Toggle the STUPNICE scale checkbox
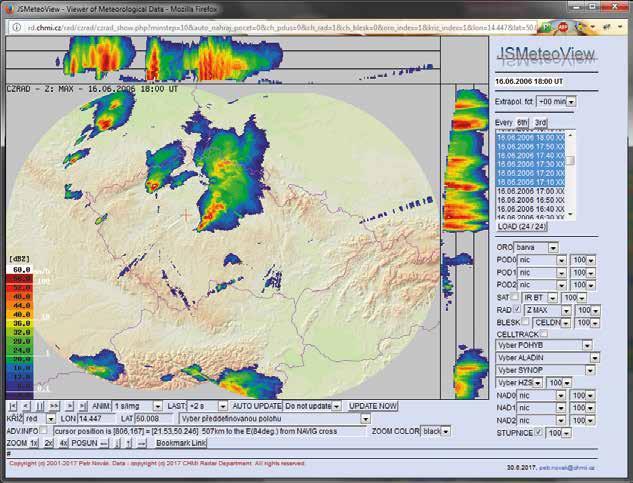Viewport: 633px width, 483px height. [x=539, y=432]
